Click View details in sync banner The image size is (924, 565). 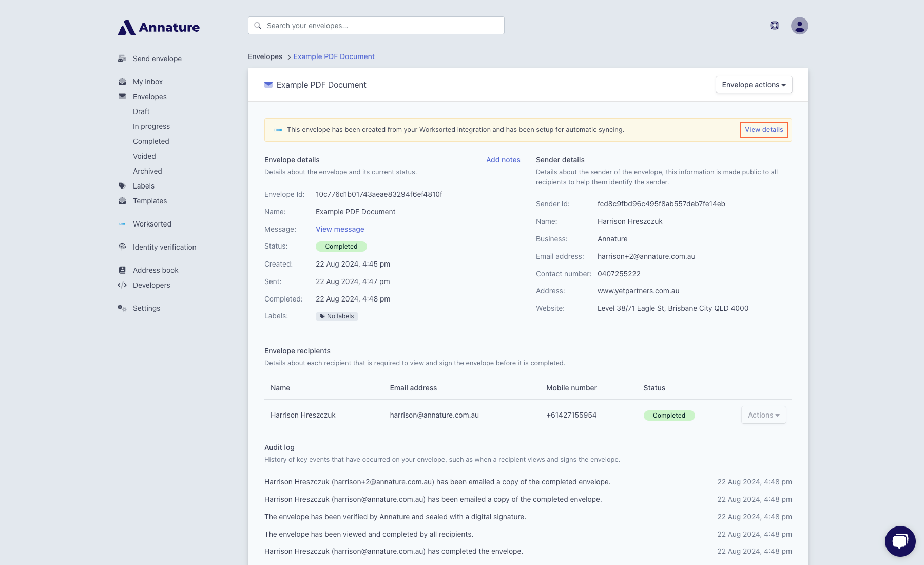(764, 130)
